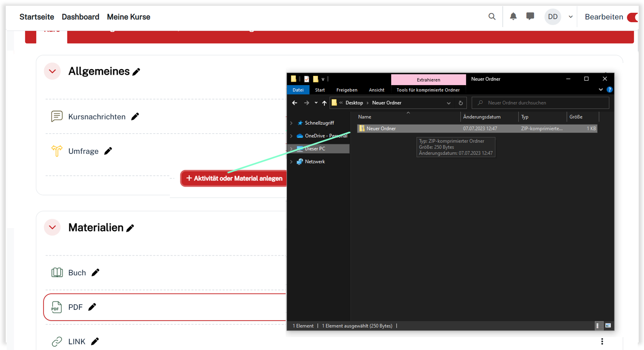Expand the Schnellzugriff tree node
644x350 pixels.
coord(291,123)
